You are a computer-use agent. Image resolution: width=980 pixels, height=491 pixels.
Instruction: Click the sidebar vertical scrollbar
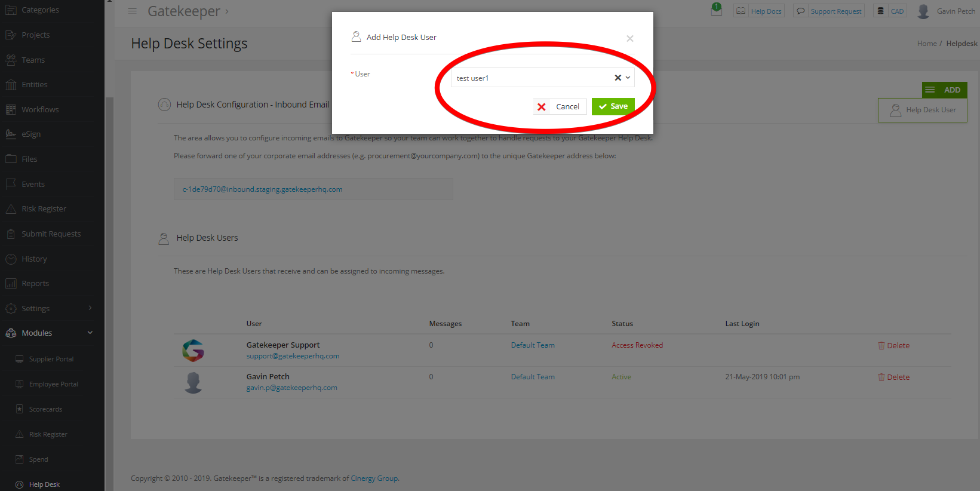109,293
